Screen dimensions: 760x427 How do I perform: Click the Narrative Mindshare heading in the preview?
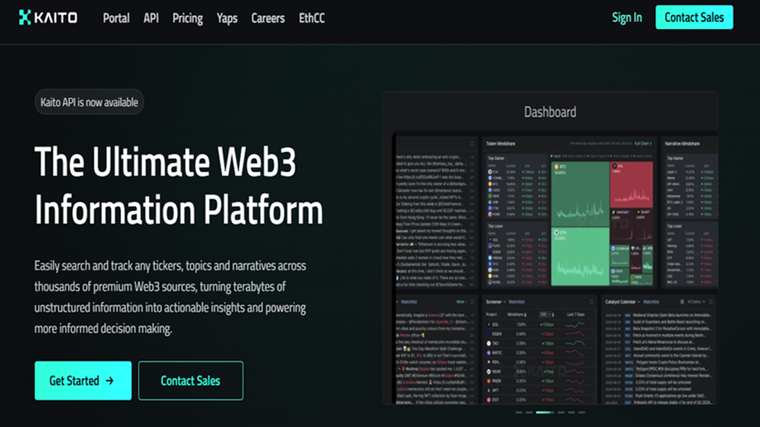point(682,143)
